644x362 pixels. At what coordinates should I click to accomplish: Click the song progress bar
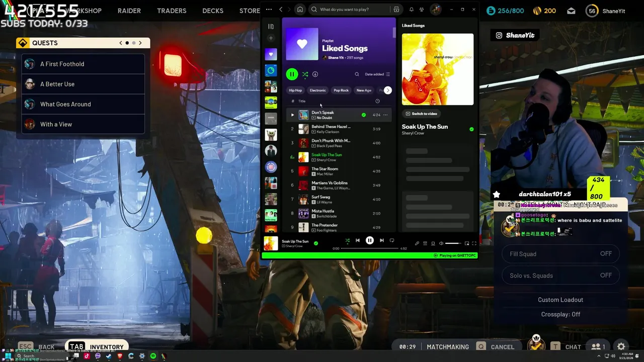(370, 248)
